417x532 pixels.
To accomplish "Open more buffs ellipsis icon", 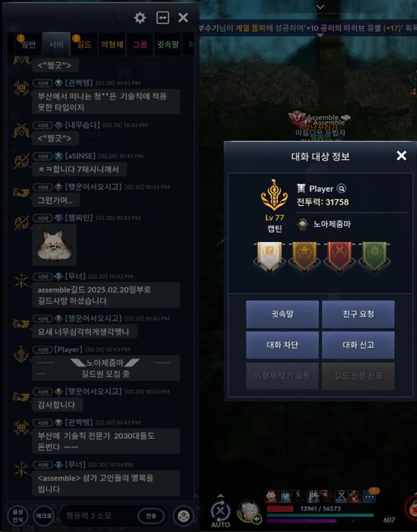I will [370, 497].
